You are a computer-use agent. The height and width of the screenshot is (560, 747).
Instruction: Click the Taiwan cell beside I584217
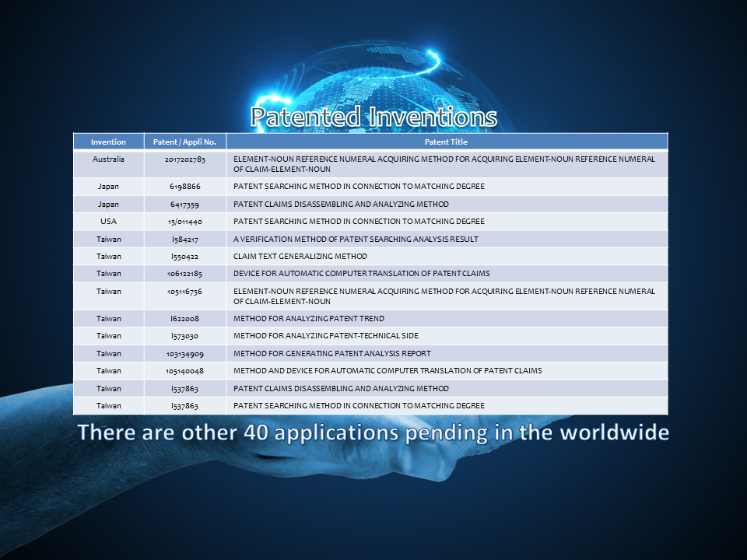pos(109,239)
